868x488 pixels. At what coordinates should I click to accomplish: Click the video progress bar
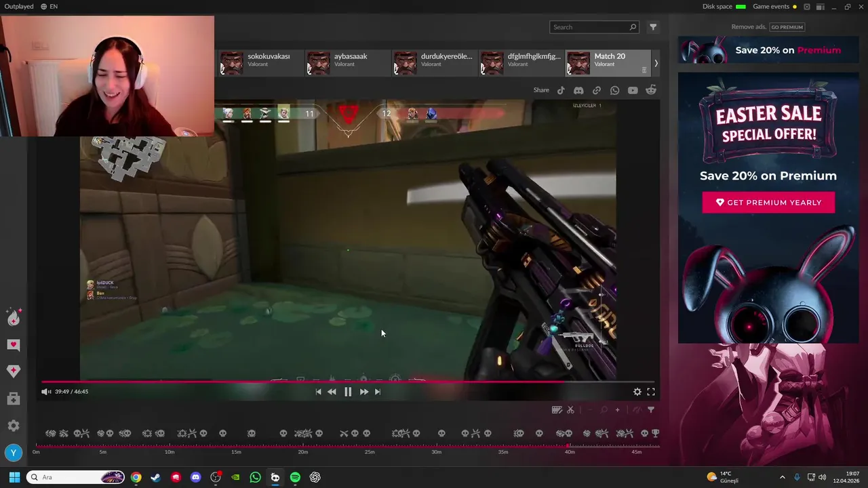click(348, 382)
